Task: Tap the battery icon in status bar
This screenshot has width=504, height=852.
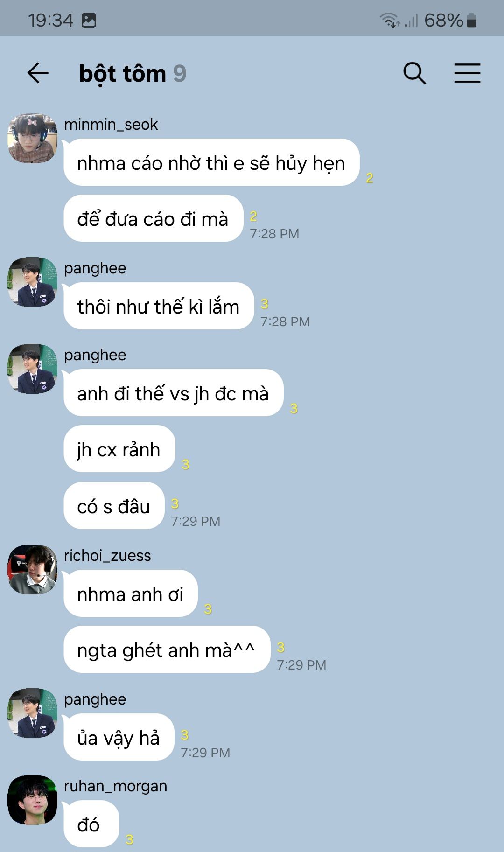Action: pyautogui.click(x=472, y=21)
